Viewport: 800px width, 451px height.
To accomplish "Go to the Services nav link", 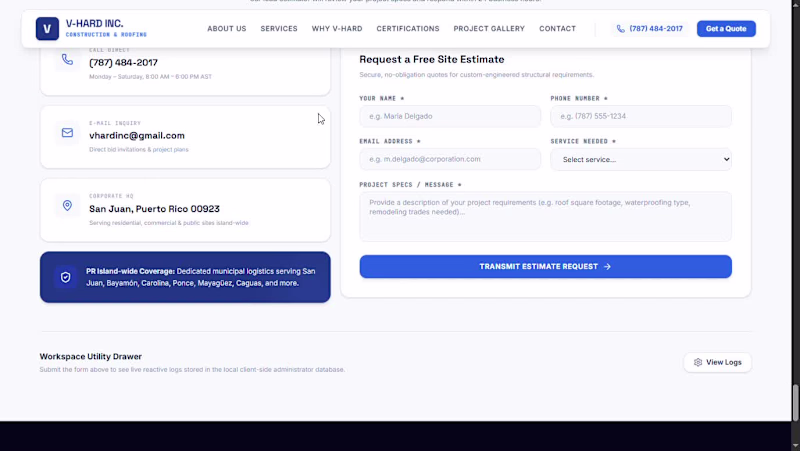I will click(279, 29).
